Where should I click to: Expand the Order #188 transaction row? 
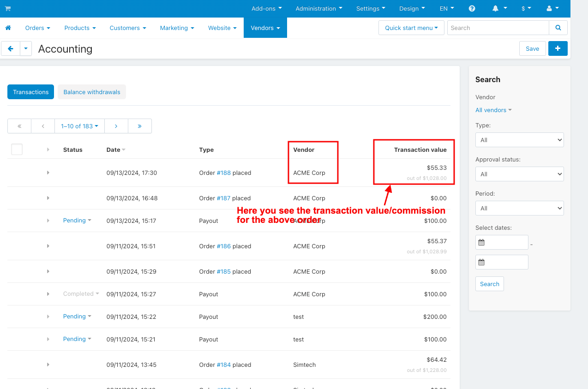tap(48, 173)
